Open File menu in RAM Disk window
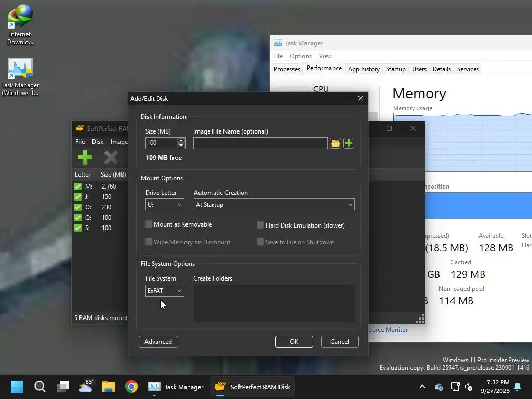This screenshot has width=532, height=399. 80,142
